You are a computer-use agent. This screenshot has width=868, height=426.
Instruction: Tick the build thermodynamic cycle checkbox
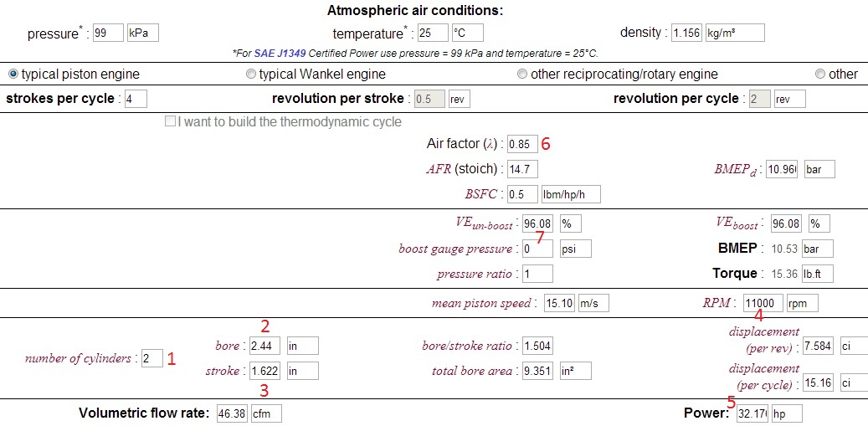click(171, 121)
